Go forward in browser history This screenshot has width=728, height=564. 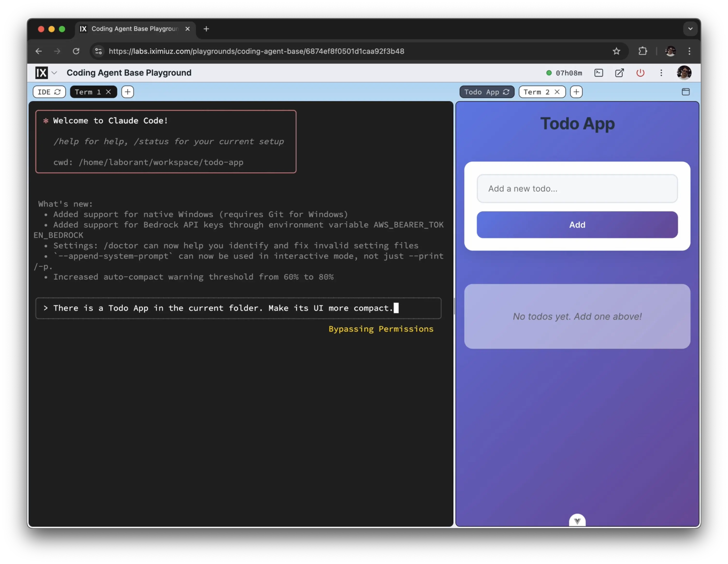click(x=57, y=51)
